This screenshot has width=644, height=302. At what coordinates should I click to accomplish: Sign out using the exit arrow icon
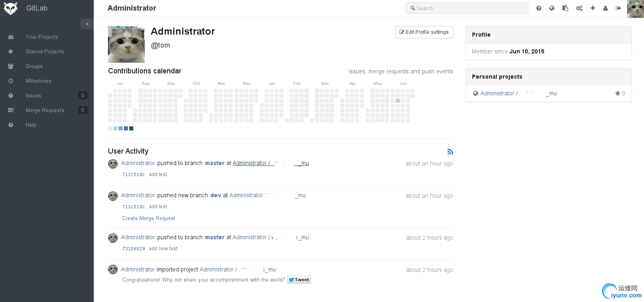coord(618,8)
